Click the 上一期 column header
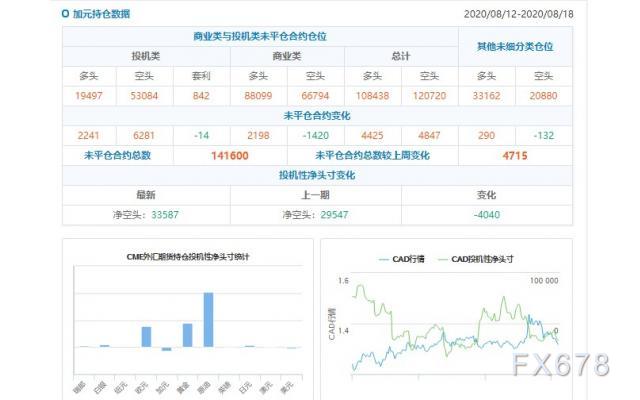This screenshot has width=640, height=400. [315, 195]
